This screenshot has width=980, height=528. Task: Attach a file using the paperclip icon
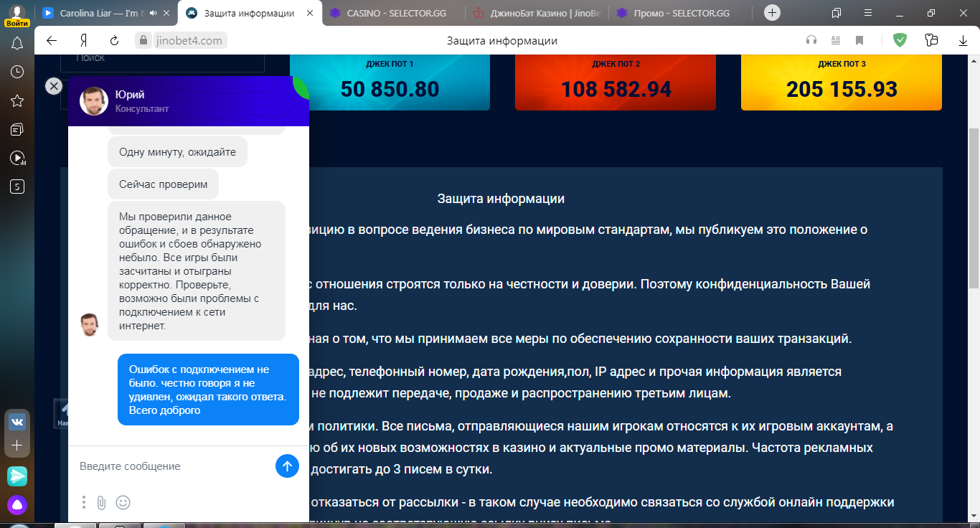(x=103, y=503)
